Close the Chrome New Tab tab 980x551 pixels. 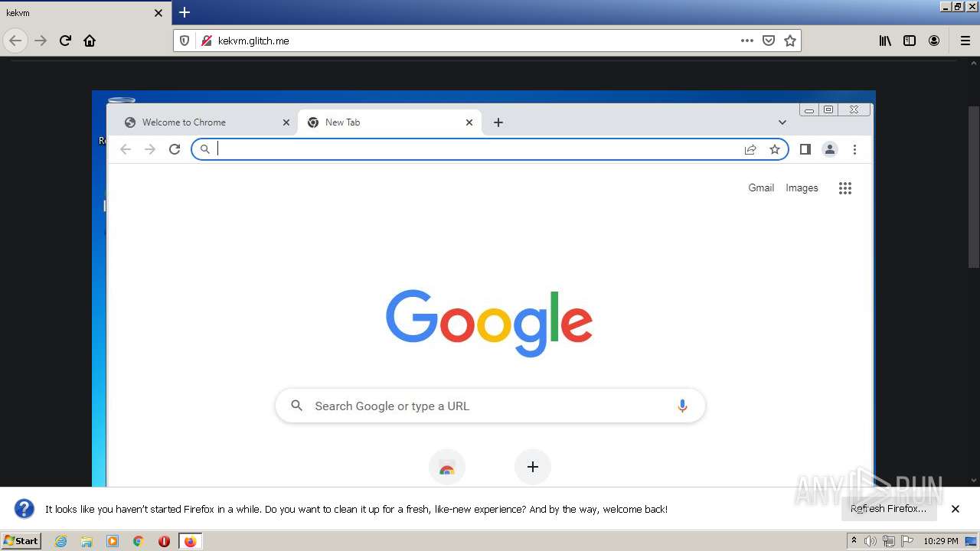pos(469,122)
